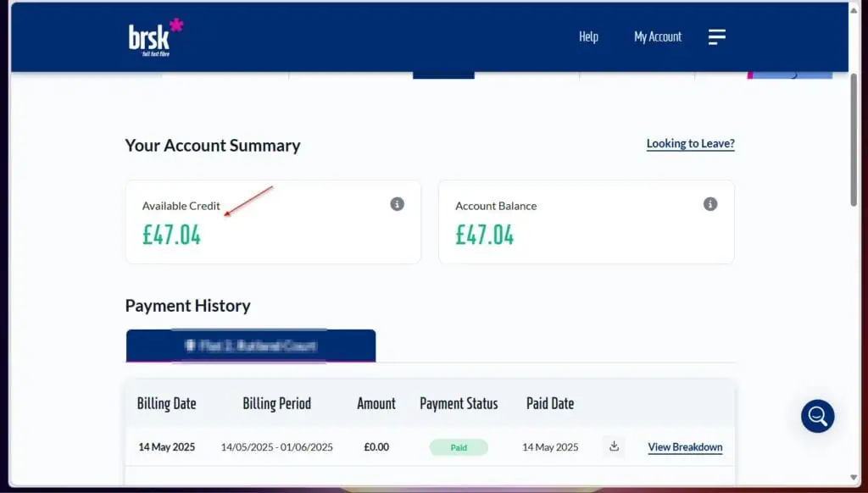
Task: Sort by the Billing Date column
Action: click(166, 403)
